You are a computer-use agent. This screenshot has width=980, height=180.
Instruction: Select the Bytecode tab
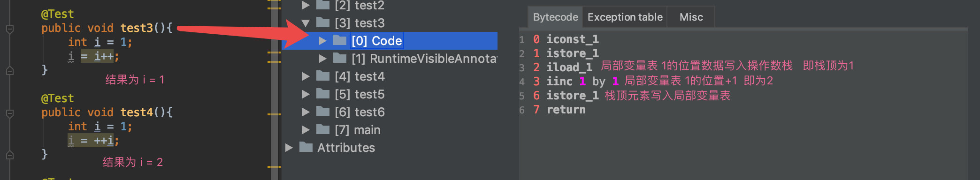(x=555, y=17)
